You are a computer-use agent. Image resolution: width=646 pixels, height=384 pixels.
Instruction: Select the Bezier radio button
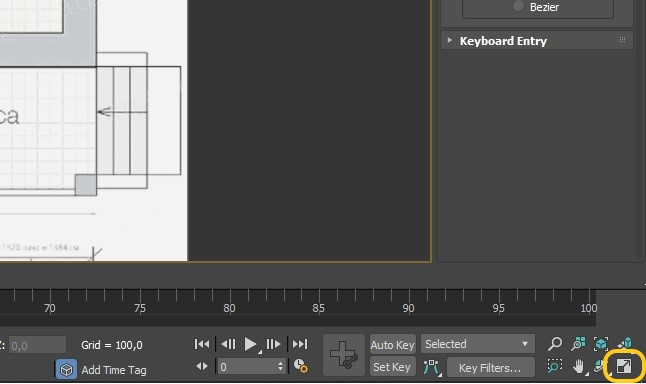click(518, 6)
